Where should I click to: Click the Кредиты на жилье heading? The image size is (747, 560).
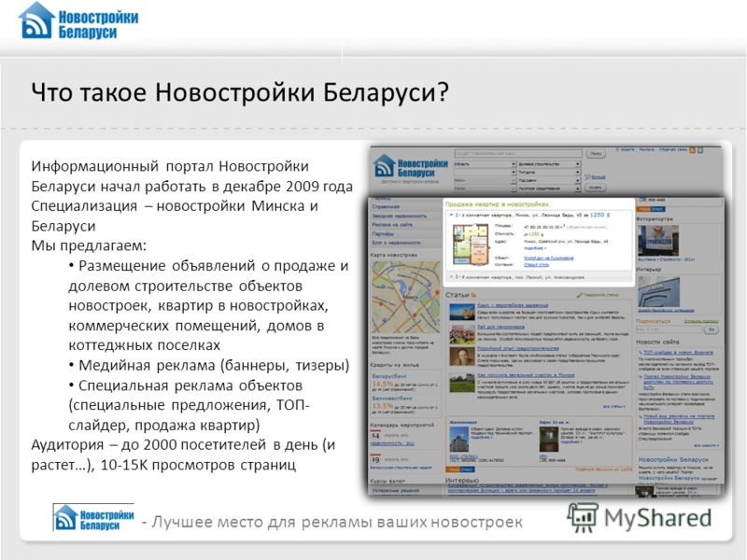click(x=394, y=365)
